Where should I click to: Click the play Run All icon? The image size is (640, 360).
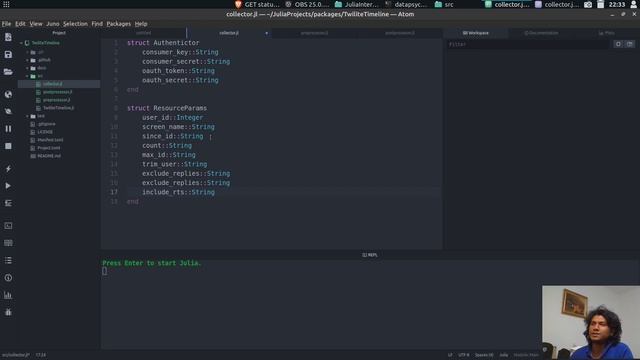click(x=8, y=186)
